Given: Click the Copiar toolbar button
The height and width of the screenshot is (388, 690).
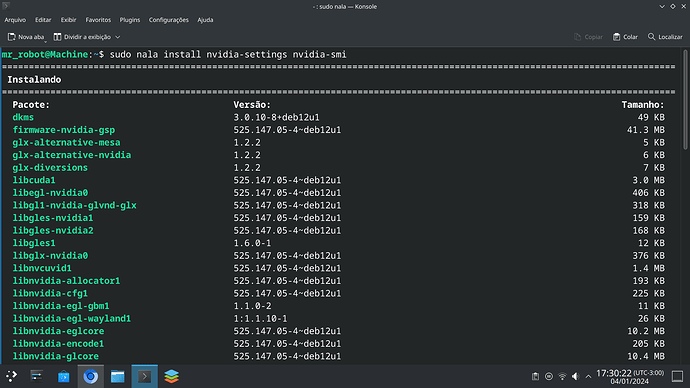Looking at the screenshot, I should (588, 37).
